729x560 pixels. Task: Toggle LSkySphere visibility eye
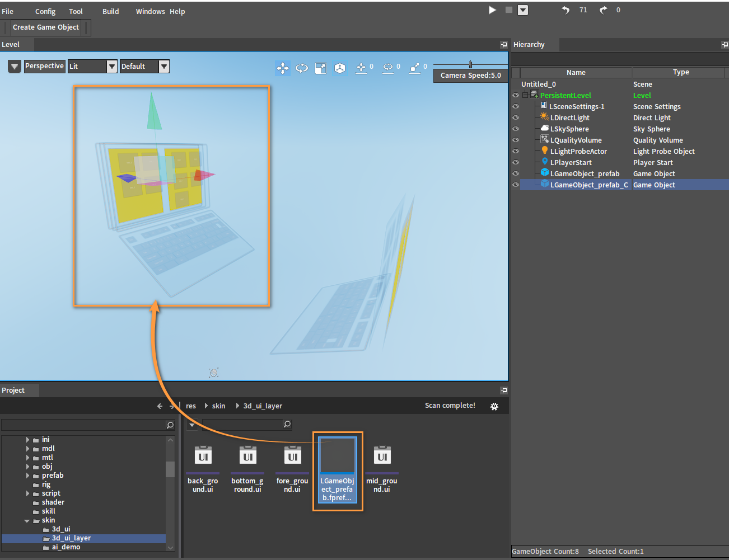(516, 129)
